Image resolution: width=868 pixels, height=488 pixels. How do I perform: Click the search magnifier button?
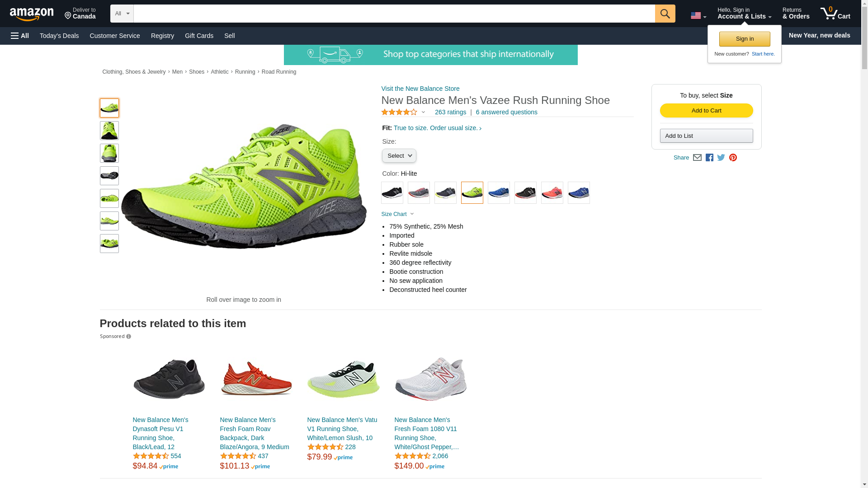(665, 14)
